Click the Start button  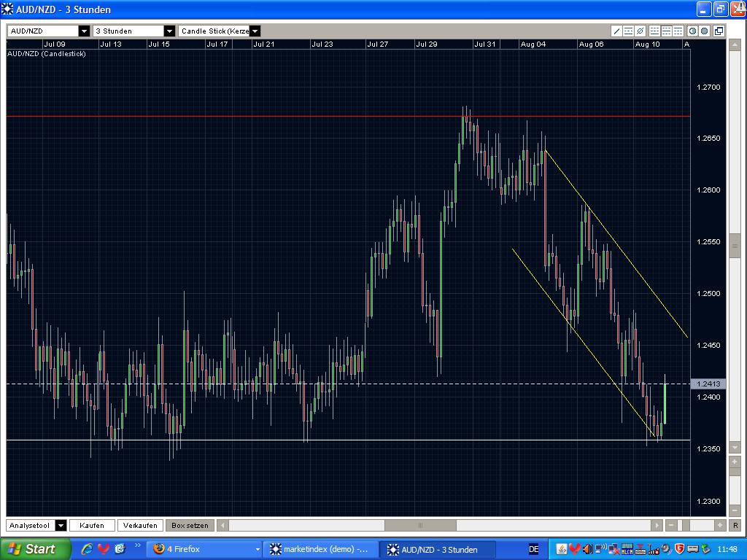(x=34, y=549)
